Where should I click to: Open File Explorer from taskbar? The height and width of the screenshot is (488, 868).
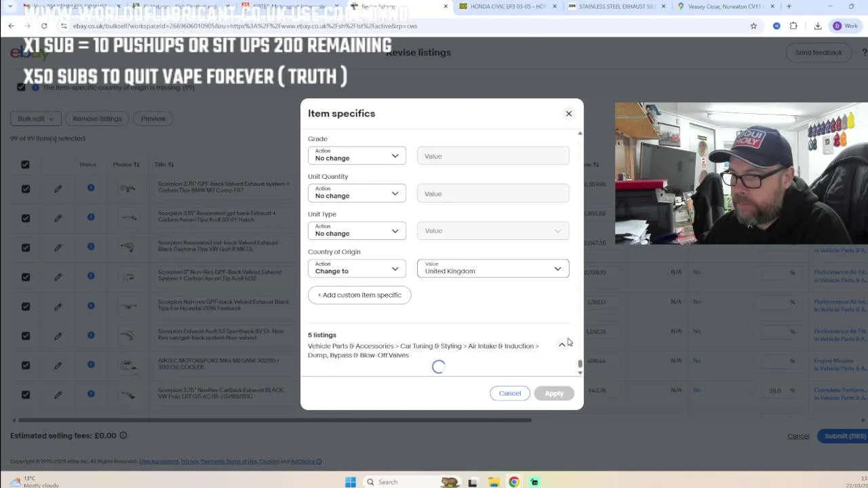pos(494,482)
